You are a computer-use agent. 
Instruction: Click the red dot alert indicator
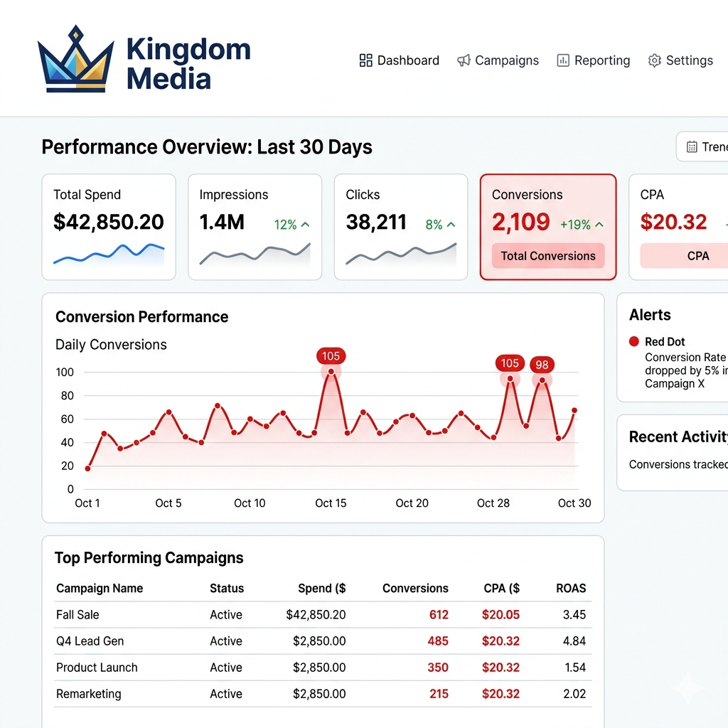click(634, 342)
